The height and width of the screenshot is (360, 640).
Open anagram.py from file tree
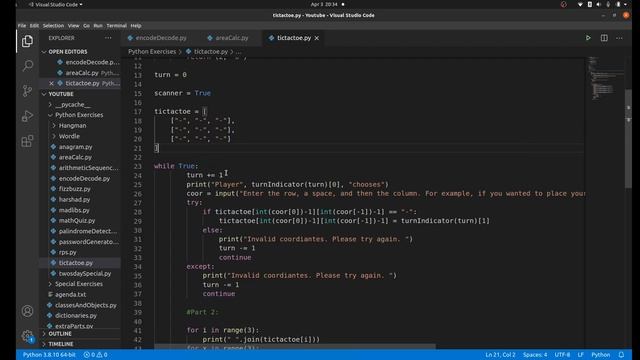click(76, 147)
